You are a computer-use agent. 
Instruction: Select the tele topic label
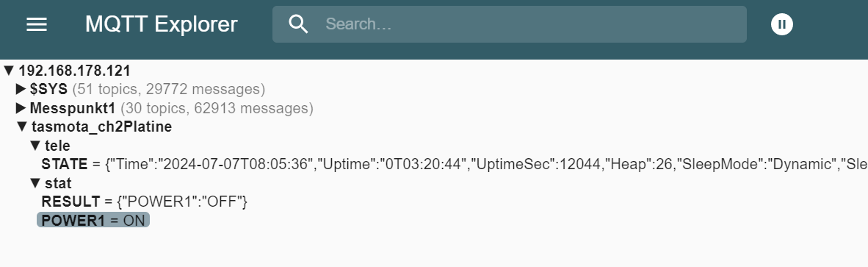click(x=57, y=146)
